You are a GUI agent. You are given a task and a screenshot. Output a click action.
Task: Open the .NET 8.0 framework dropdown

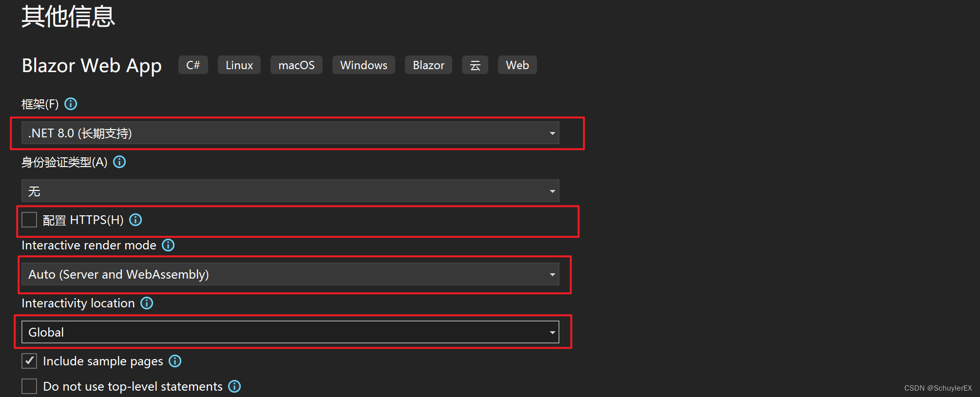[x=290, y=133]
